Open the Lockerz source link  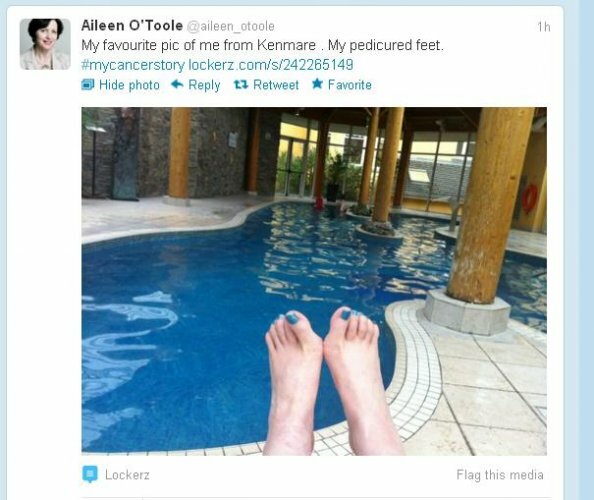(x=127, y=475)
